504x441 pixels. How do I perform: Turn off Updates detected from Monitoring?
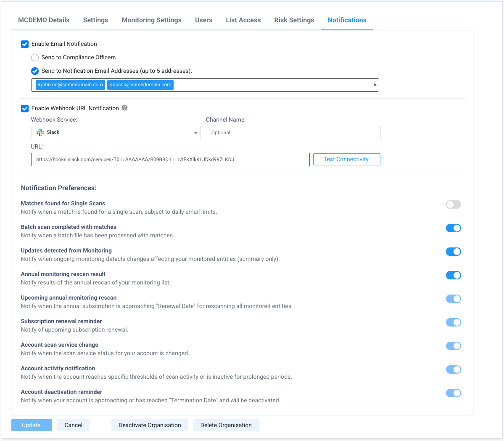coord(453,252)
